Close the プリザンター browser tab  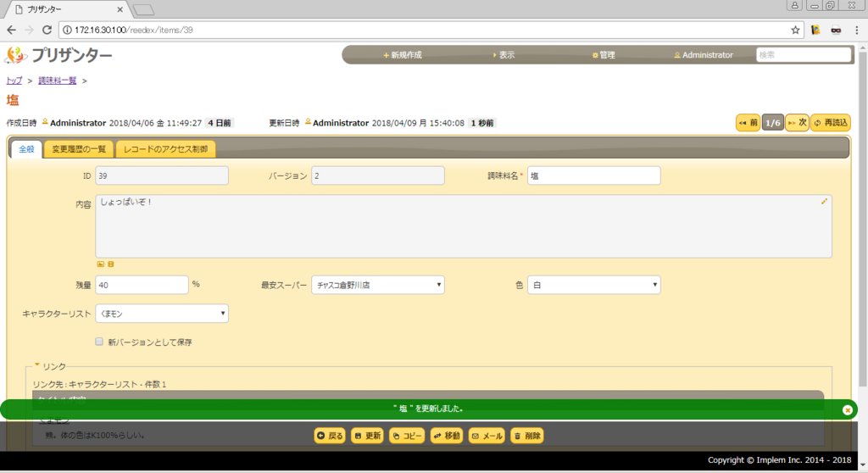click(120, 9)
